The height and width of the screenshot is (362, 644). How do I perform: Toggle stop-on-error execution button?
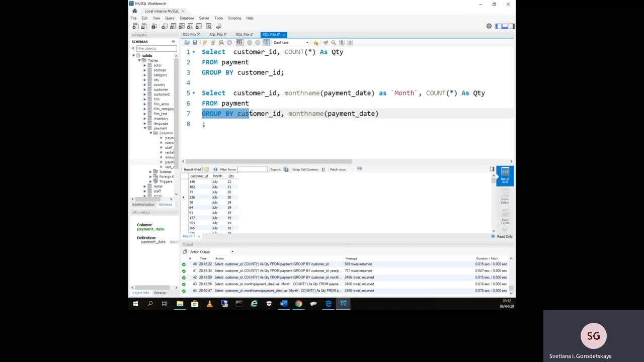pyautogui.click(x=239, y=43)
